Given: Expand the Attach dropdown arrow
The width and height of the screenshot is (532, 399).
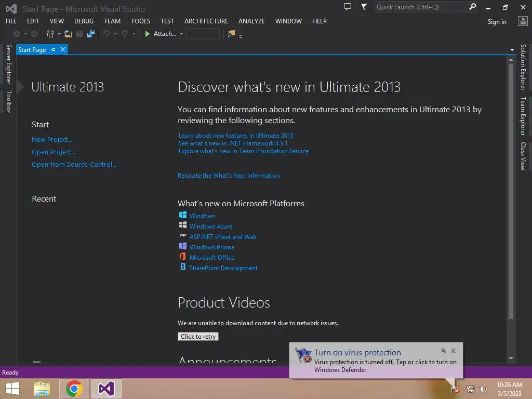Looking at the screenshot, I should (x=181, y=34).
